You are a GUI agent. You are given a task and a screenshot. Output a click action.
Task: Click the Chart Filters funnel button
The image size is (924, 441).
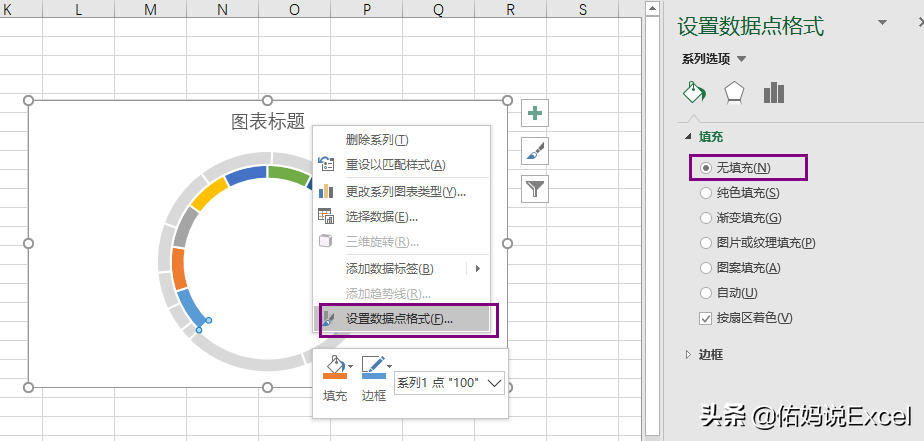535,189
